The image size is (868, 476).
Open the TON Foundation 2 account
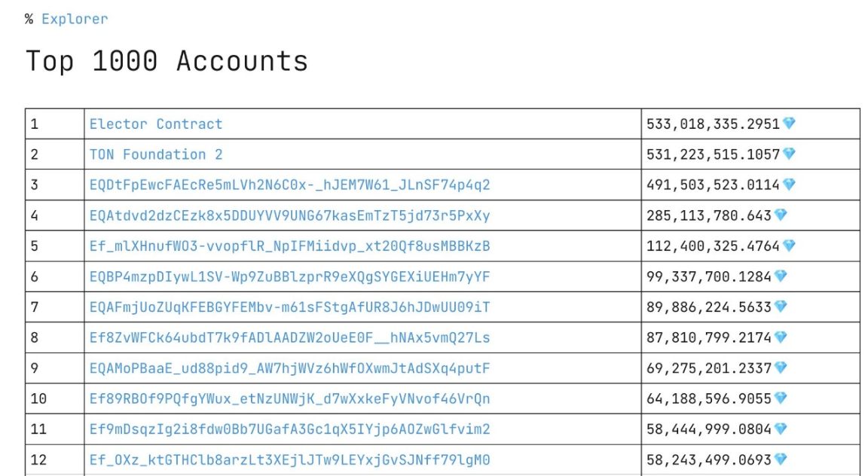pos(156,154)
